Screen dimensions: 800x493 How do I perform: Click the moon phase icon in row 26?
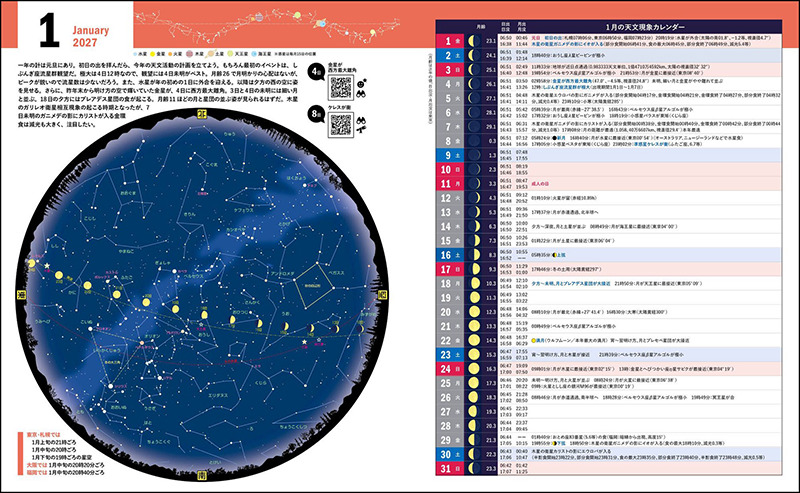(474, 397)
